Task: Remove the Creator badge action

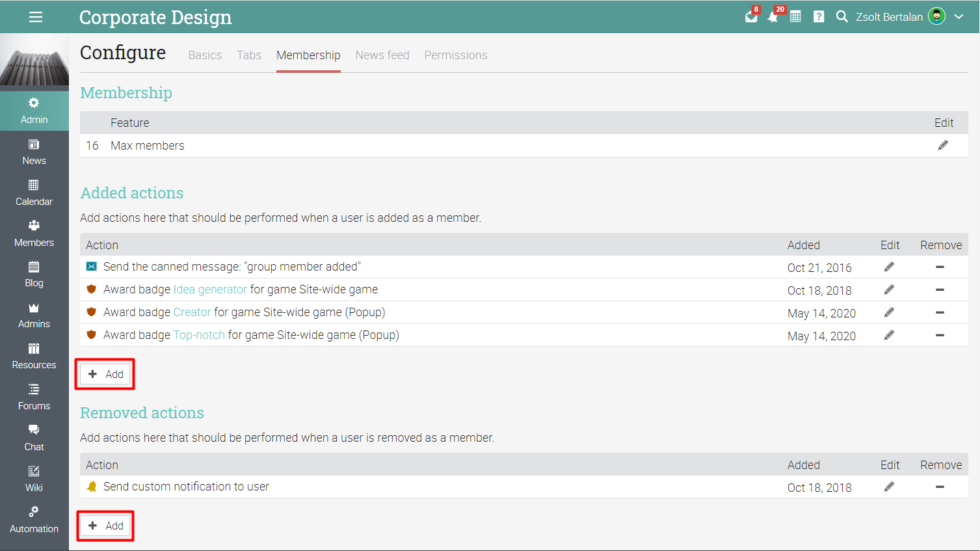Action: pos(940,312)
